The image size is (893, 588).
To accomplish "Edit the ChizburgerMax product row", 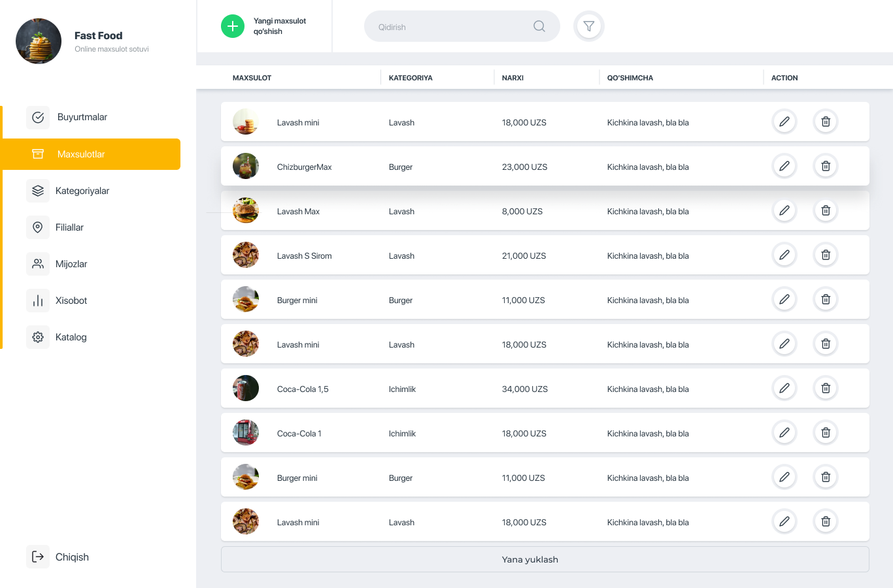I will click(x=784, y=166).
